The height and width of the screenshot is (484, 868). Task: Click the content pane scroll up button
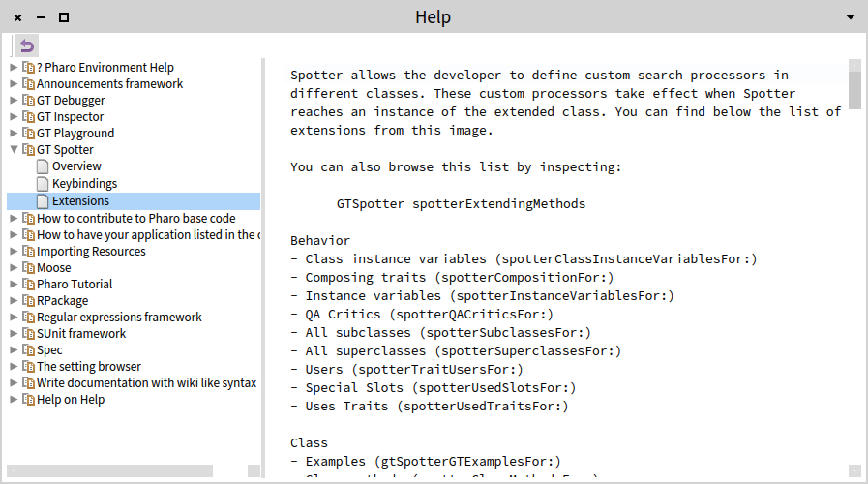(x=854, y=65)
